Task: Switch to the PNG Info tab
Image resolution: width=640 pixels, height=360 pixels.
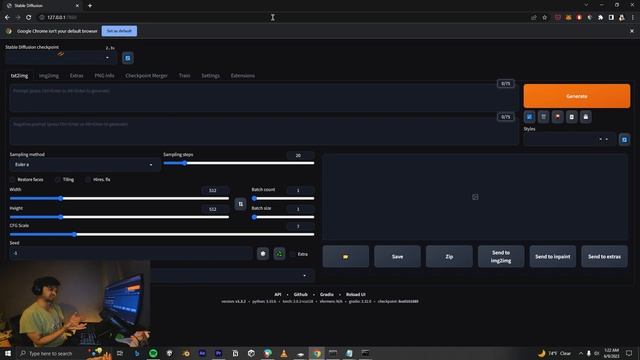Action: pos(104,76)
